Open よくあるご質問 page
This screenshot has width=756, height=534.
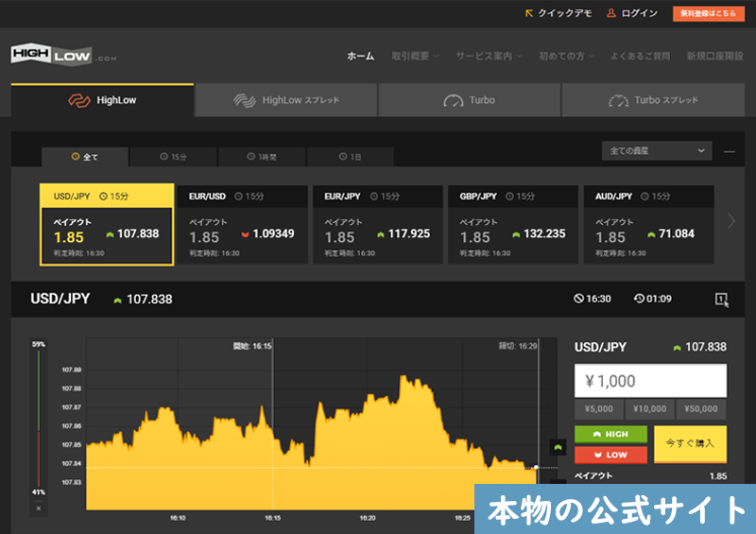[640, 56]
